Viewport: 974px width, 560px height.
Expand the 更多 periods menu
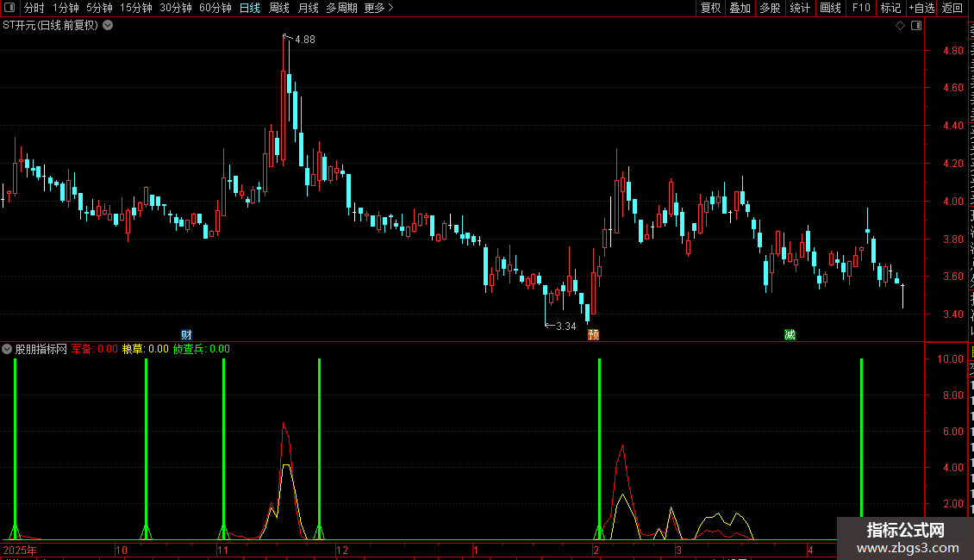tap(378, 8)
